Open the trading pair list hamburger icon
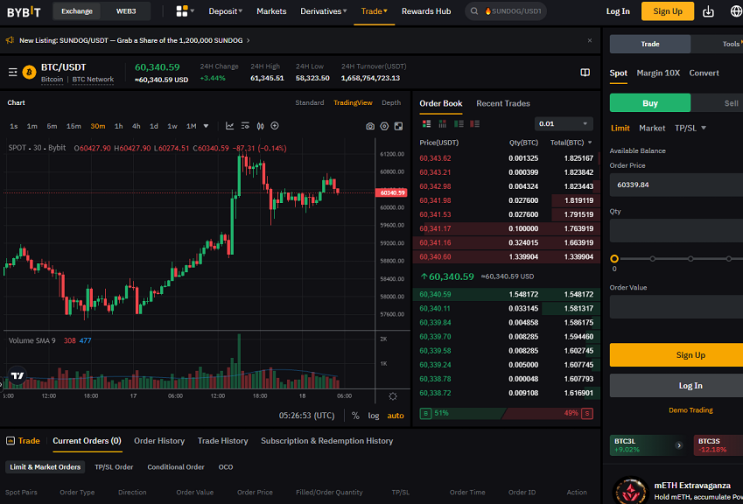The height and width of the screenshot is (504, 743). point(13,72)
